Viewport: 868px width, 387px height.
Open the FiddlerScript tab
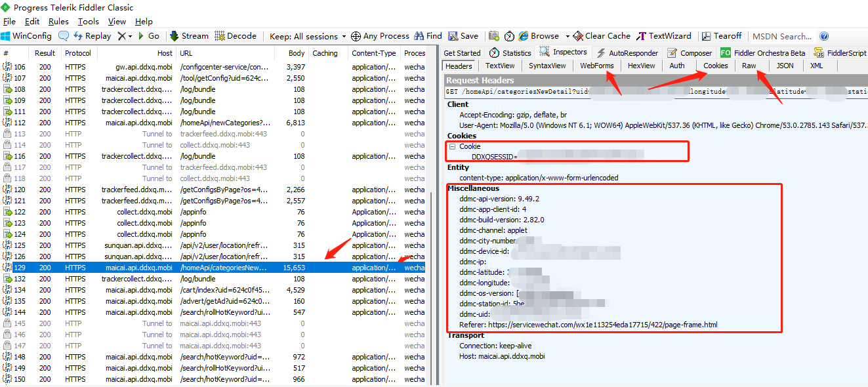point(840,53)
